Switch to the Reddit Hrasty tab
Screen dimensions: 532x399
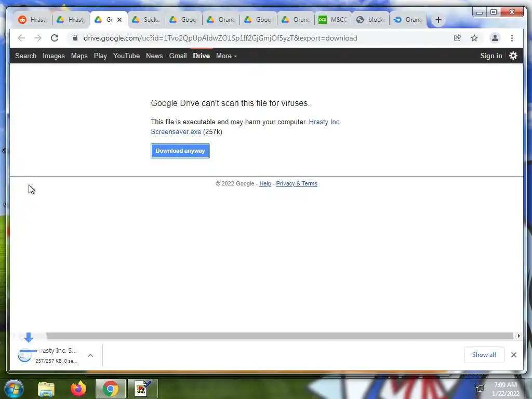click(x=33, y=20)
